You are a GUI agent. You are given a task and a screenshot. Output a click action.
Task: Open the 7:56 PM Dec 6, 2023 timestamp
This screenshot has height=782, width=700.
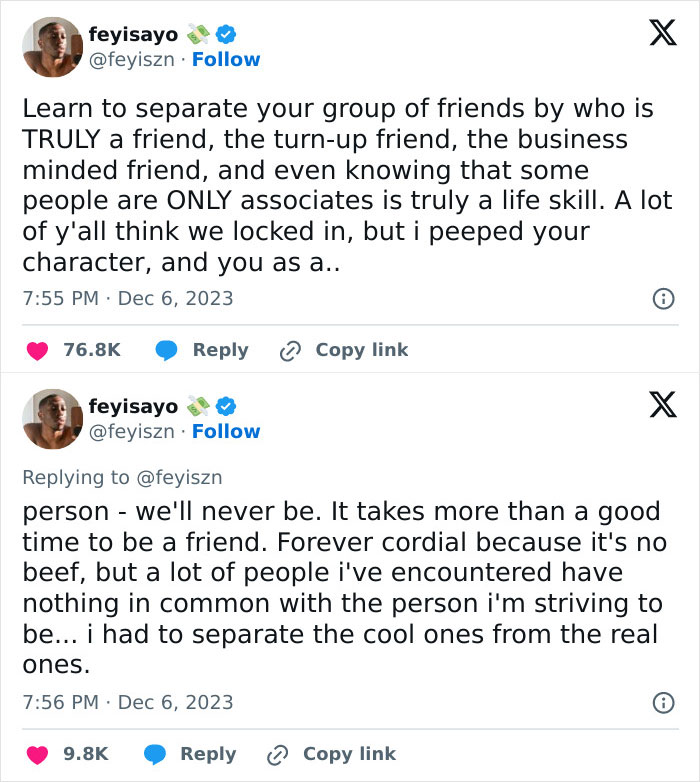point(127,702)
